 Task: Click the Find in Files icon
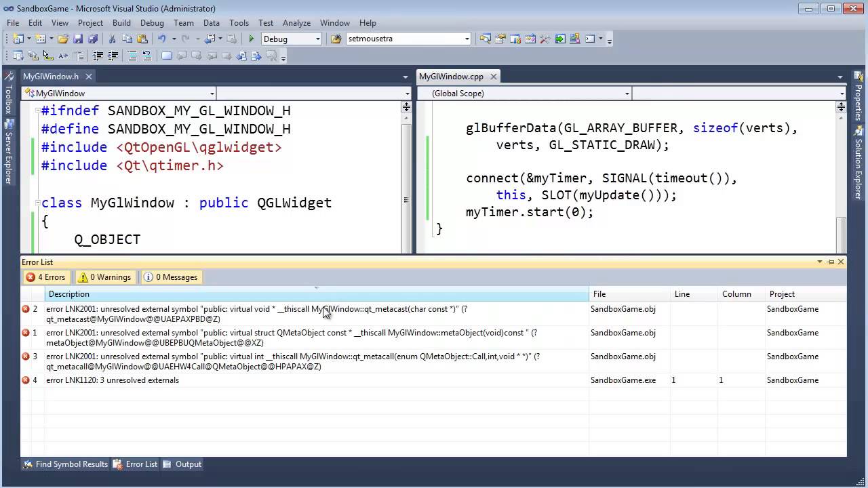click(x=336, y=39)
